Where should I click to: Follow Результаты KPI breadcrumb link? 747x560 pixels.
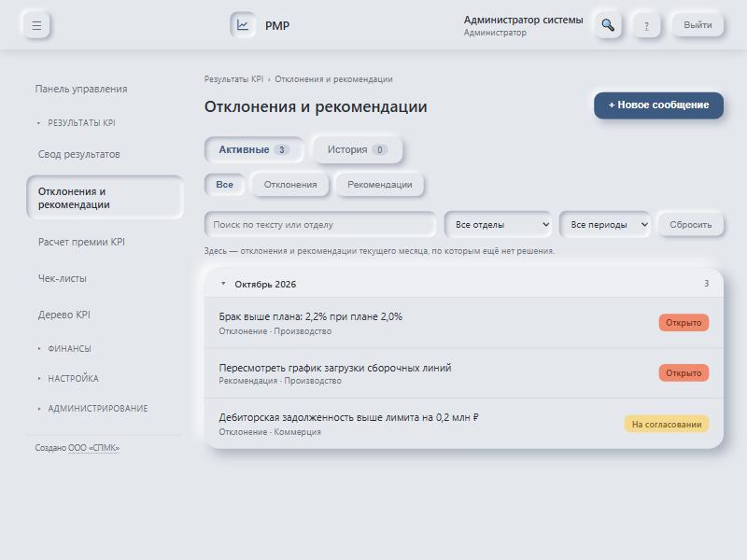click(233, 79)
